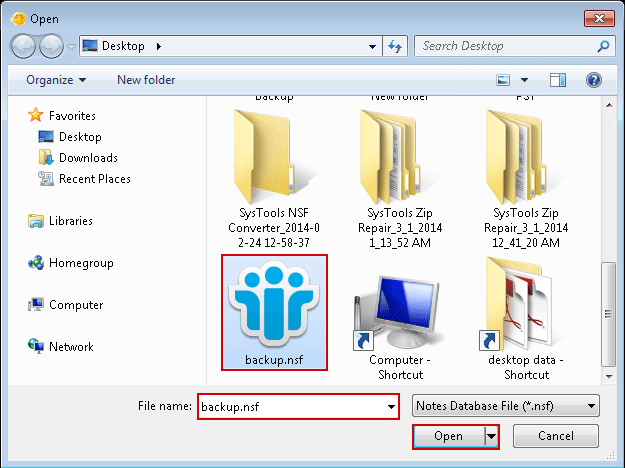Expand the Open button split arrow
625x468 pixels.
[491, 437]
